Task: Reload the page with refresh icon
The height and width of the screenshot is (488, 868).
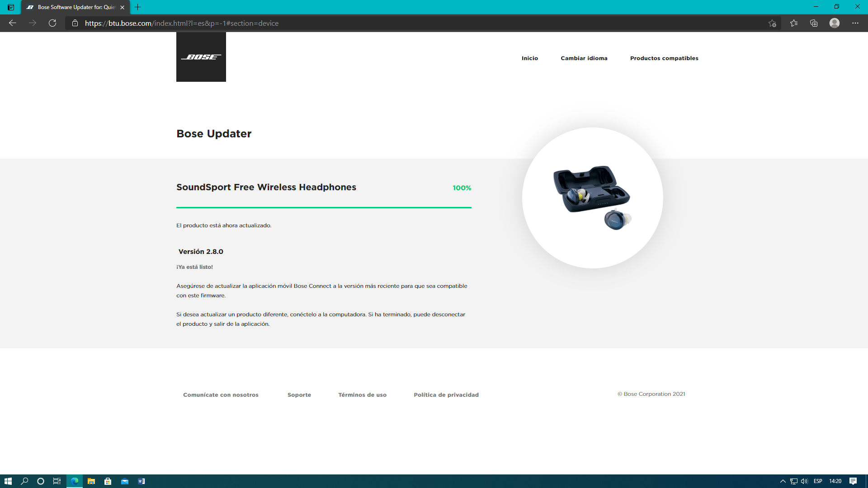Action: [x=52, y=23]
